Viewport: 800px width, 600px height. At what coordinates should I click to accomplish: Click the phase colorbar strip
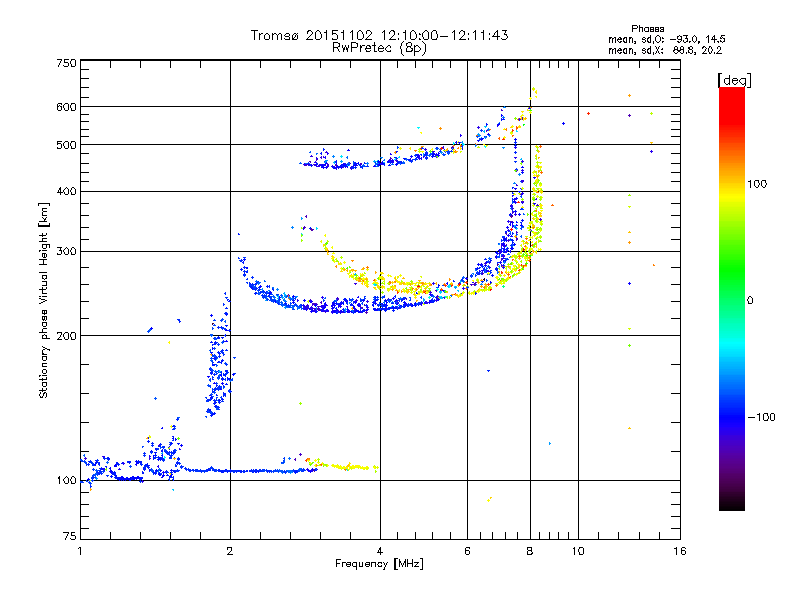[732, 298]
